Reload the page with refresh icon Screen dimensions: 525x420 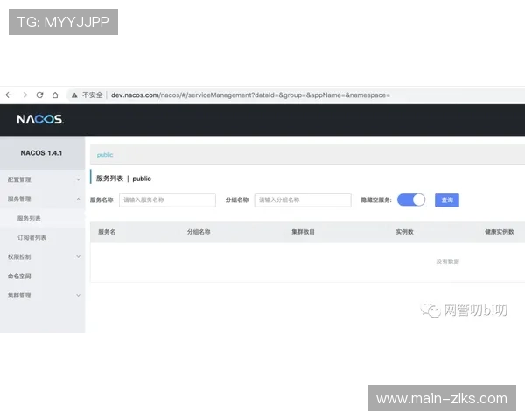click(39, 95)
